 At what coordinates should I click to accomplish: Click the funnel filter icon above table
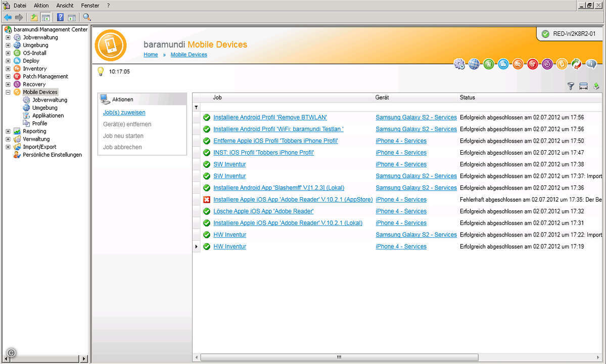[571, 86]
